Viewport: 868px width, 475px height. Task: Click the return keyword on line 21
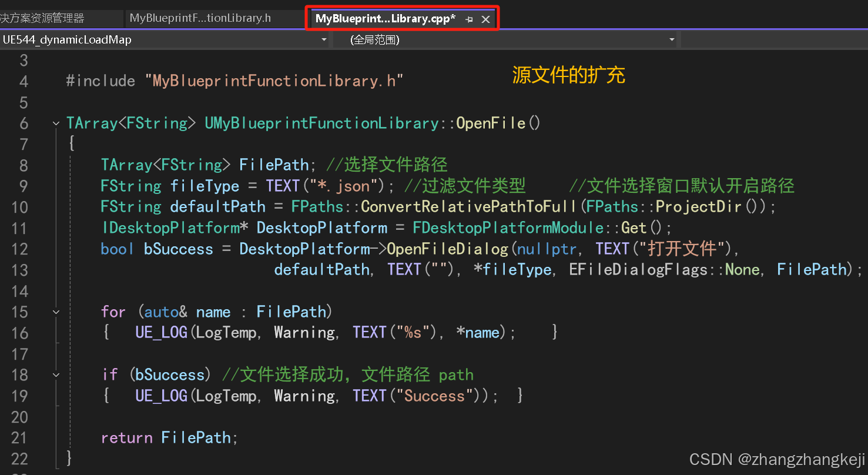127,438
